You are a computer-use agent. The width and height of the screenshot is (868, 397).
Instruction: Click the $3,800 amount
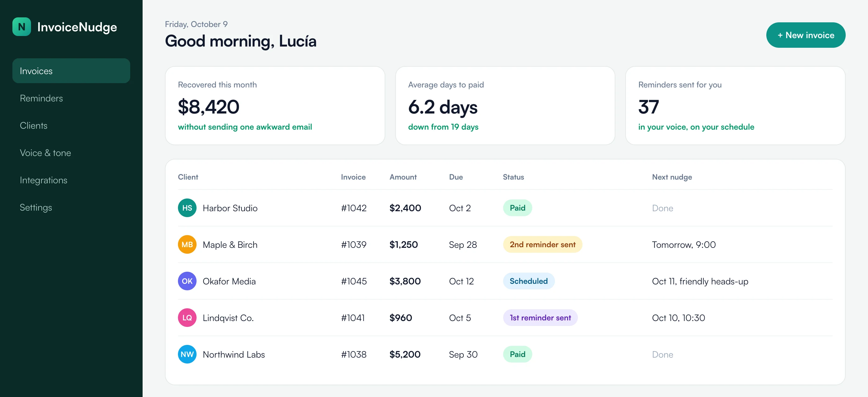[405, 281]
